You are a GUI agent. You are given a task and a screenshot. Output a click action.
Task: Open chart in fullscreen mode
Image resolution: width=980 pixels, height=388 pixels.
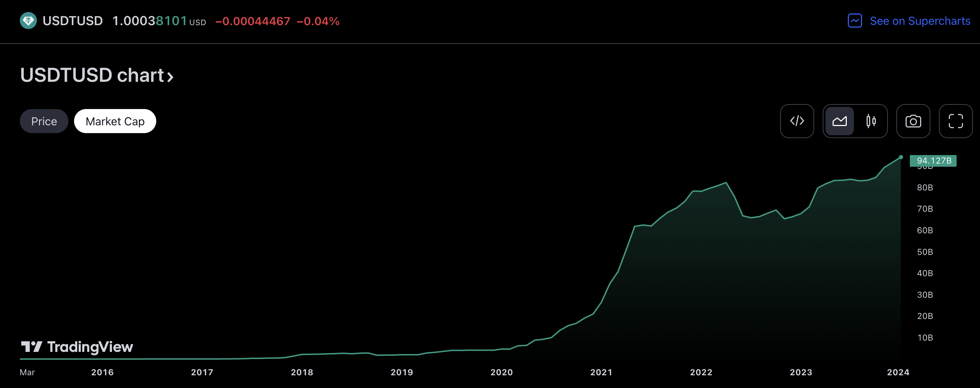(956, 121)
